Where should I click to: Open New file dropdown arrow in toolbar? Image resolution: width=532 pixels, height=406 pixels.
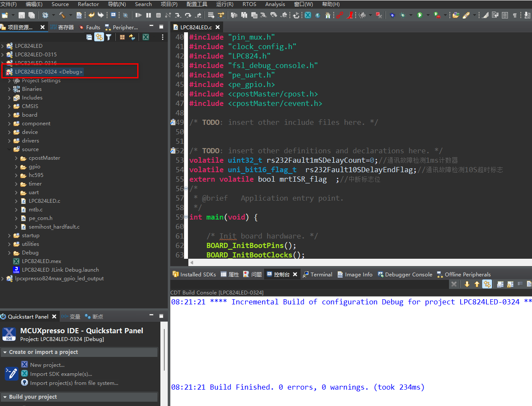pyautogui.click(x=13, y=15)
